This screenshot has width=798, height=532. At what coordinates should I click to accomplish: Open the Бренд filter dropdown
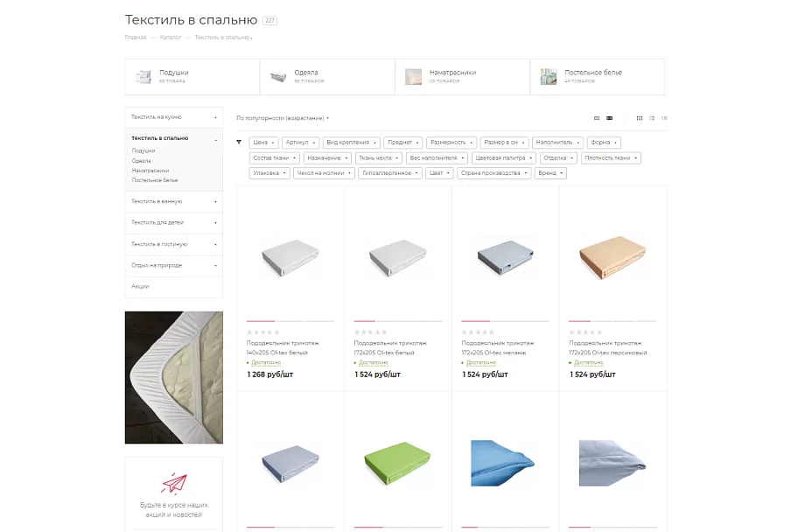click(550, 173)
